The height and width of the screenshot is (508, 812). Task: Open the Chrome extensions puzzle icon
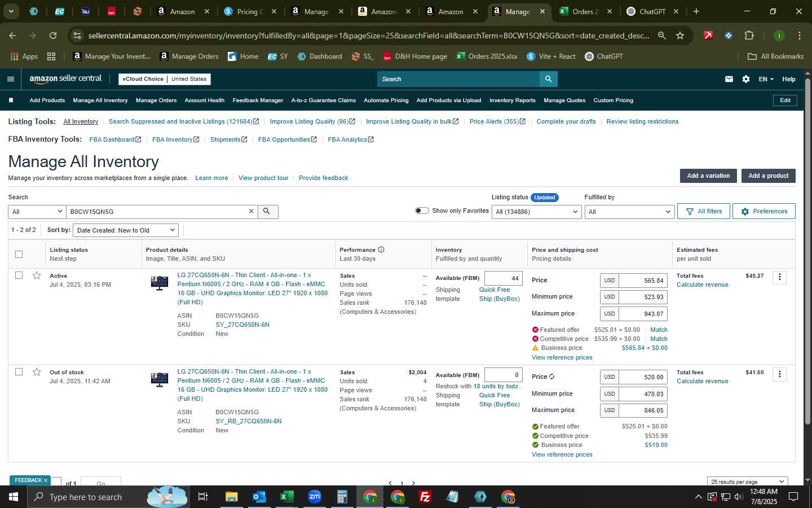pos(749,36)
